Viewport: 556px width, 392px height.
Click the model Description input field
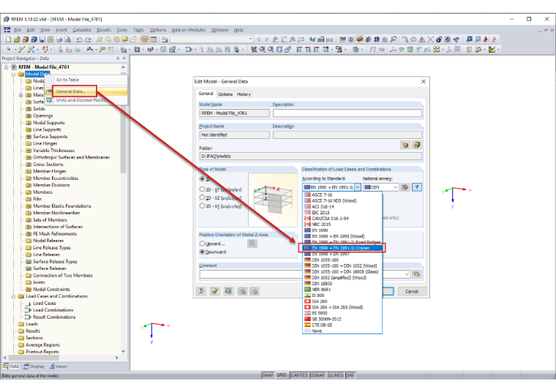pyautogui.click(x=347, y=113)
